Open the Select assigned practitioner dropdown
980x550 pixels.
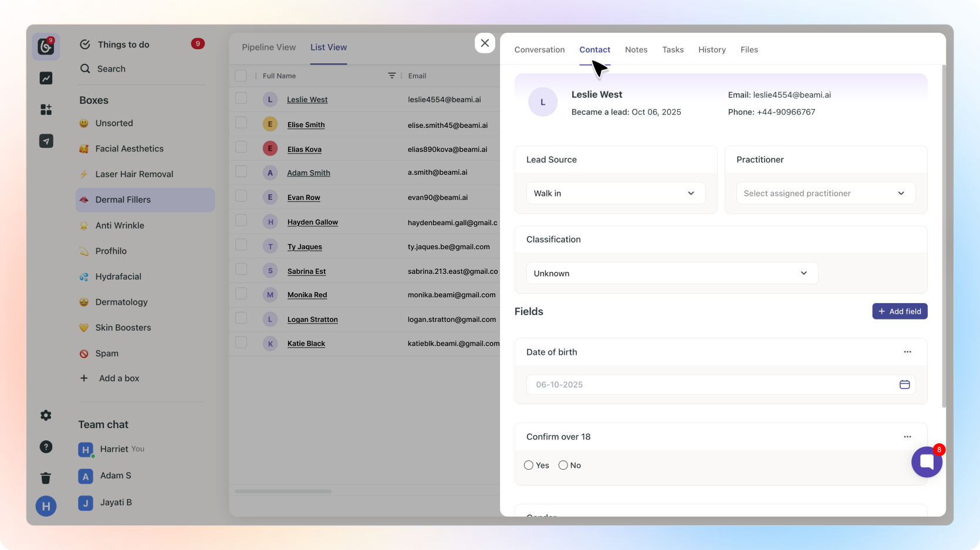point(826,193)
